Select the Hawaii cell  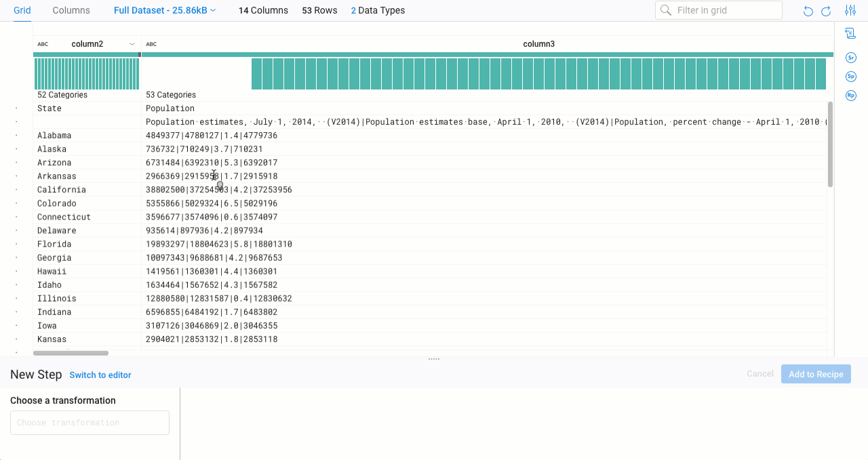(x=87, y=271)
